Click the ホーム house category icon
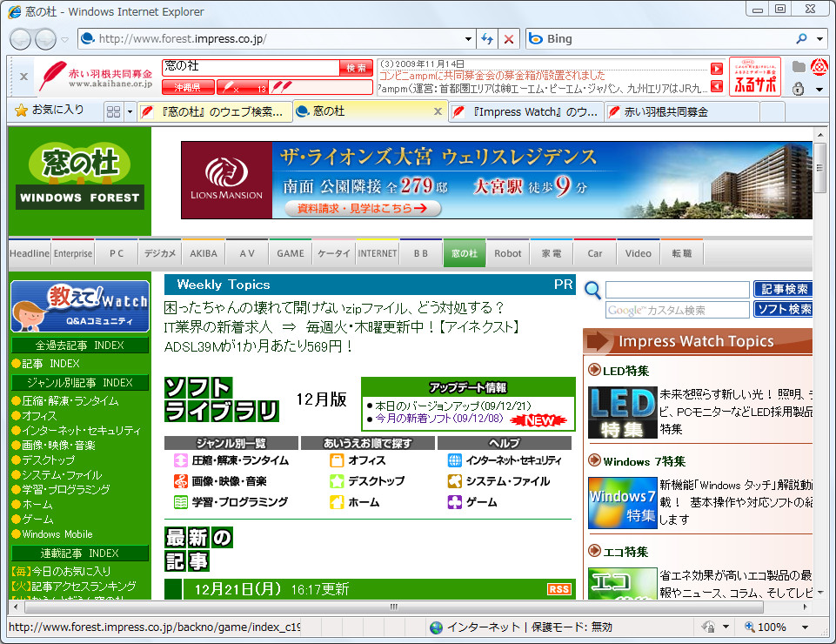Screen dimensions: 836x644 337,501
